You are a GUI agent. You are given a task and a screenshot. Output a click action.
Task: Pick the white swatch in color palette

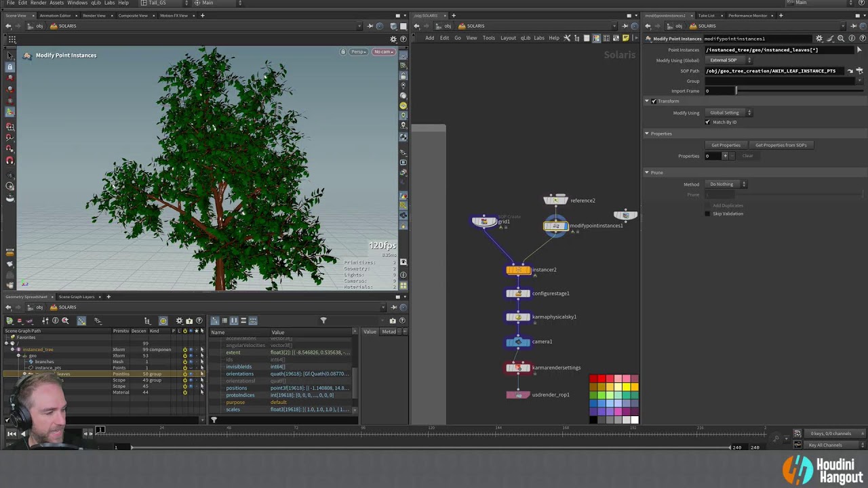click(634, 420)
